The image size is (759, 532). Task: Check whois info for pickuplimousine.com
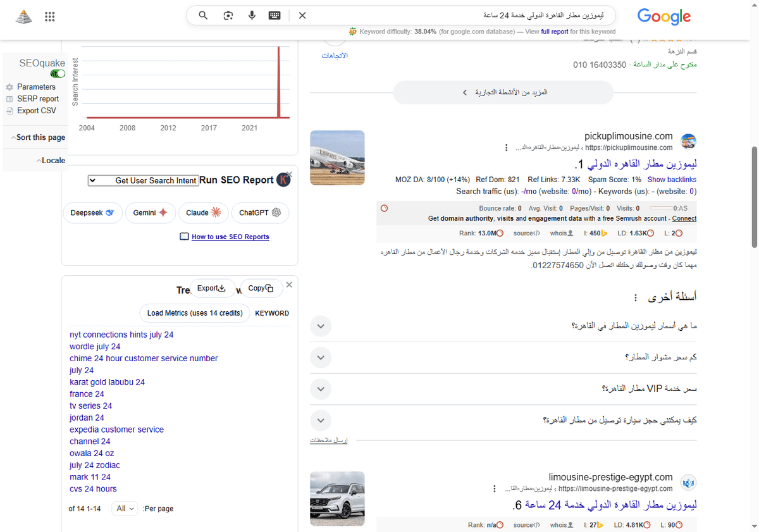[561, 233]
